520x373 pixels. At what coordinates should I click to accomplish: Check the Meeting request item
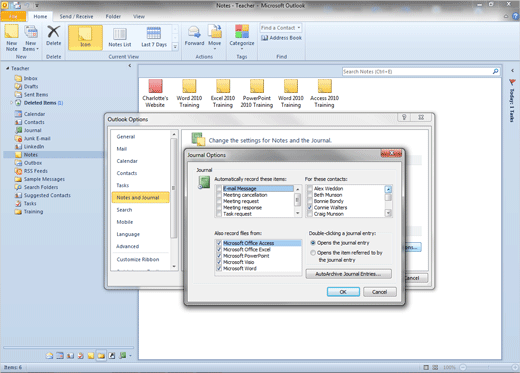(x=219, y=201)
